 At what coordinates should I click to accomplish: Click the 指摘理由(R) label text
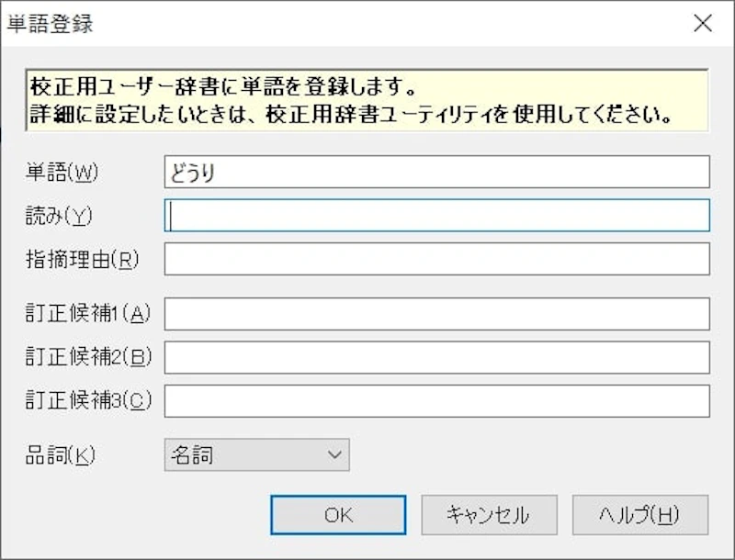pyautogui.click(x=82, y=259)
